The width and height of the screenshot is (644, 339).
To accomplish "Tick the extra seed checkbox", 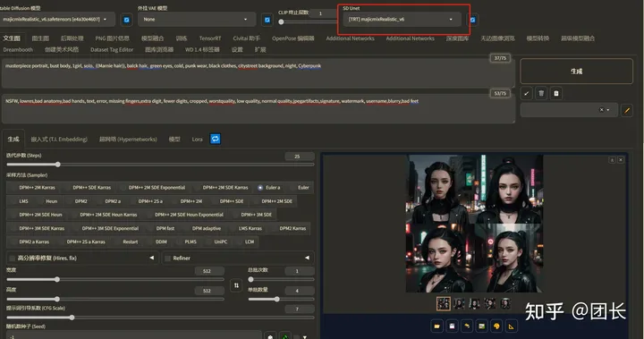I will 296,336.
